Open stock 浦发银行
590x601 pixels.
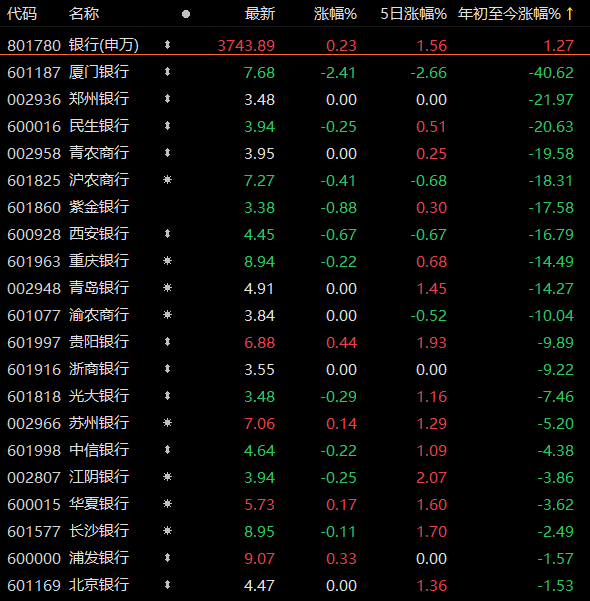point(99,558)
